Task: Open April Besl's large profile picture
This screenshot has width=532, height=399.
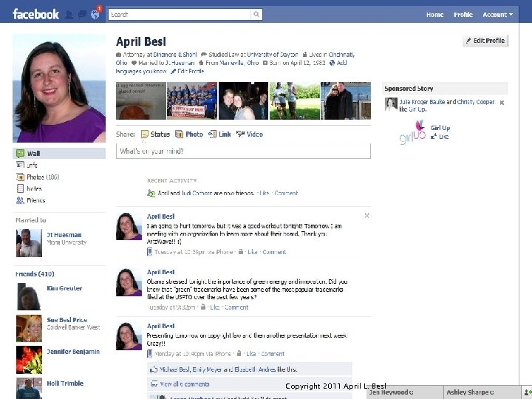Action: [59, 88]
